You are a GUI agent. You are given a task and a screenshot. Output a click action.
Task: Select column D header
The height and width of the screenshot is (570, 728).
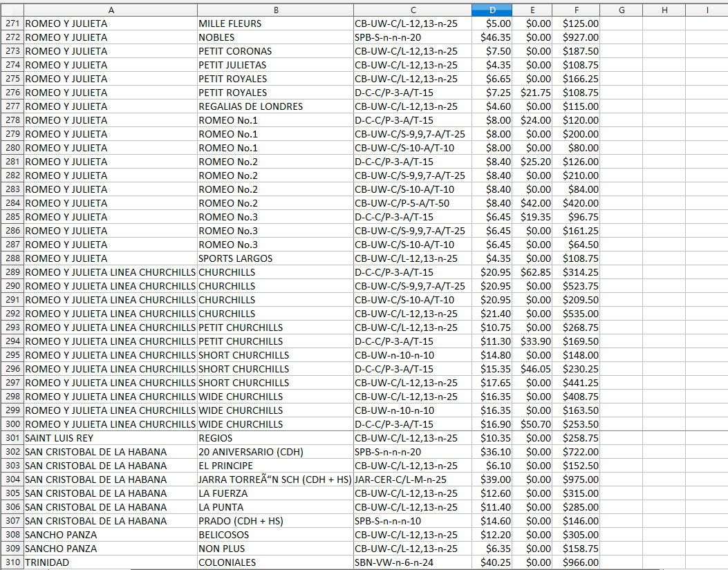click(x=492, y=10)
